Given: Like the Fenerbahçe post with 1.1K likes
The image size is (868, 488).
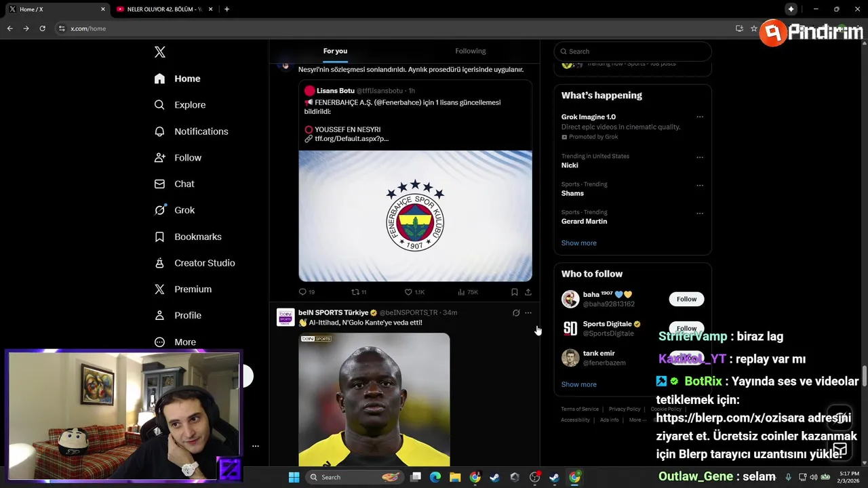Looking at the screenshot, I should (414, 292).
